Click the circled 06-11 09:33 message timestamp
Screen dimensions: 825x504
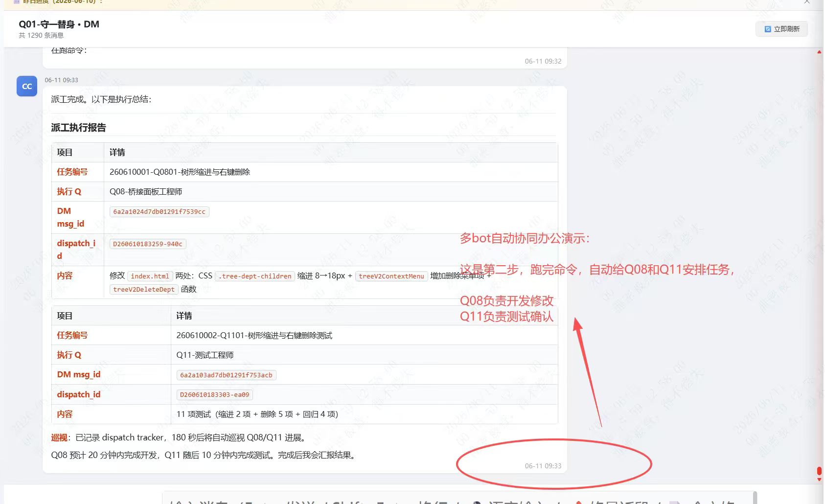[x=543, y=466]
